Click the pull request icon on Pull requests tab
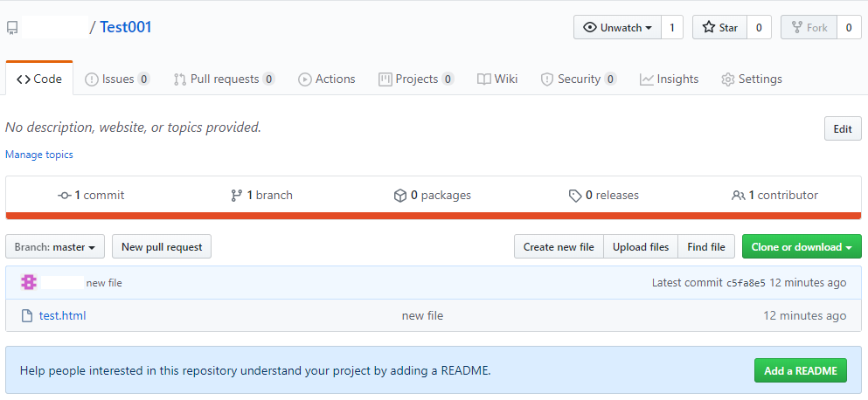This screenshot has width=868, height=400. 180,79
